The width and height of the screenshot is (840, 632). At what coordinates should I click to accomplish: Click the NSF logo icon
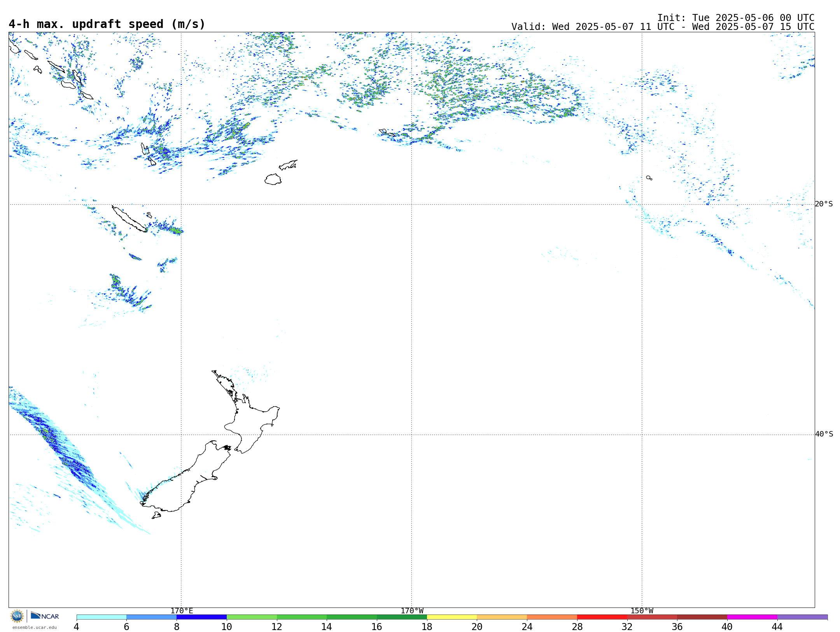coord(17,616)
